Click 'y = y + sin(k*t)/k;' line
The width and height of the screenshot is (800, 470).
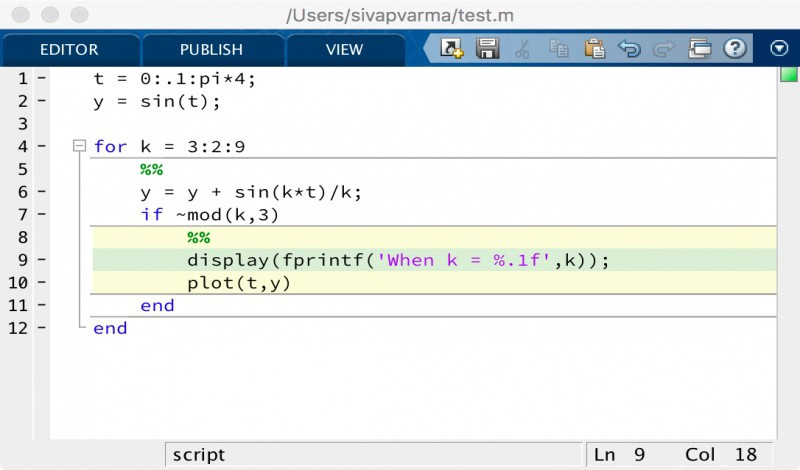[x=251, y=192]
